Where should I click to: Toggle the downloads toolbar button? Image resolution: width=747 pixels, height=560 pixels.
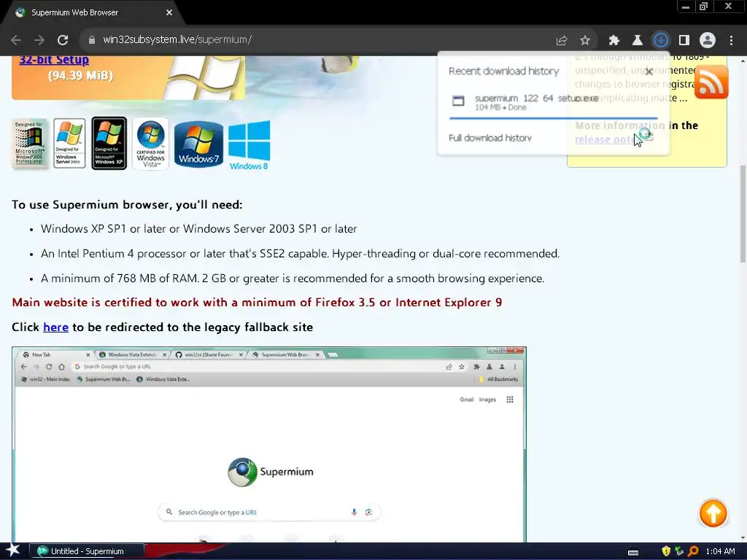click(x=661, y=41)
